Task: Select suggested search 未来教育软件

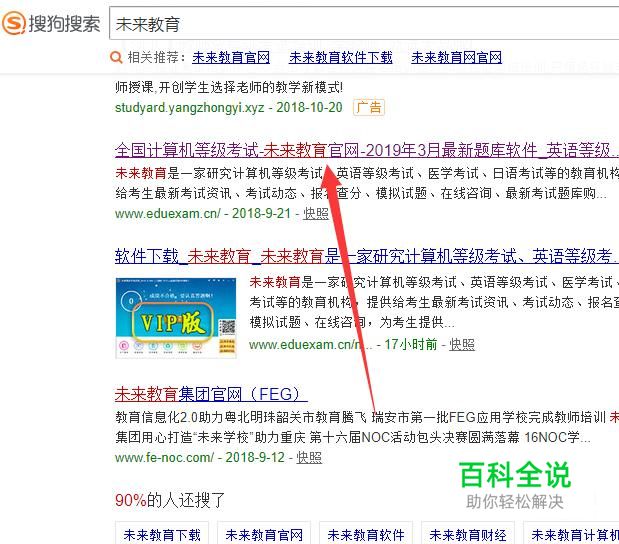Action: [366, 535]
